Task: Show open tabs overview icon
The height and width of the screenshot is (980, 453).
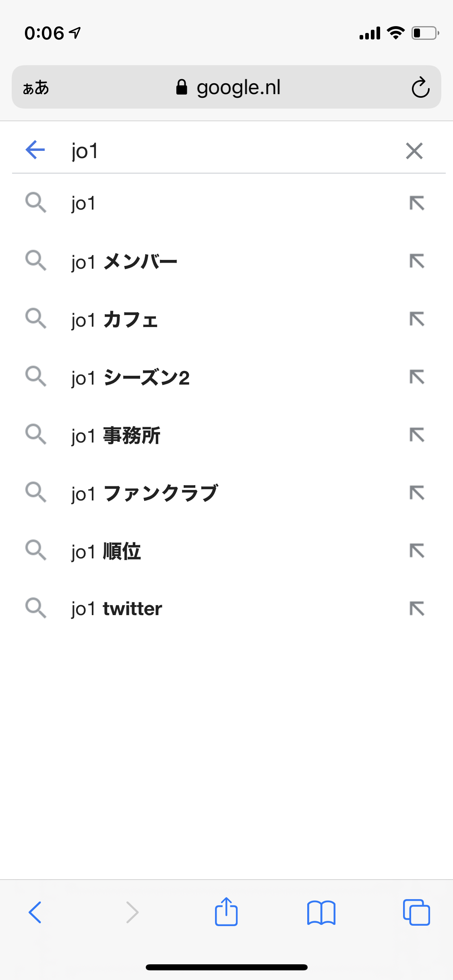Action: (416, 912)
